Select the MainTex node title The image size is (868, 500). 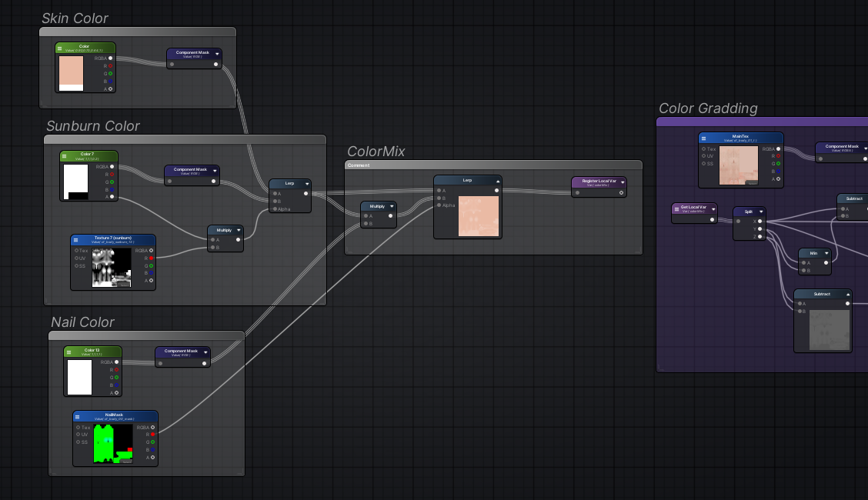[740, 136]
